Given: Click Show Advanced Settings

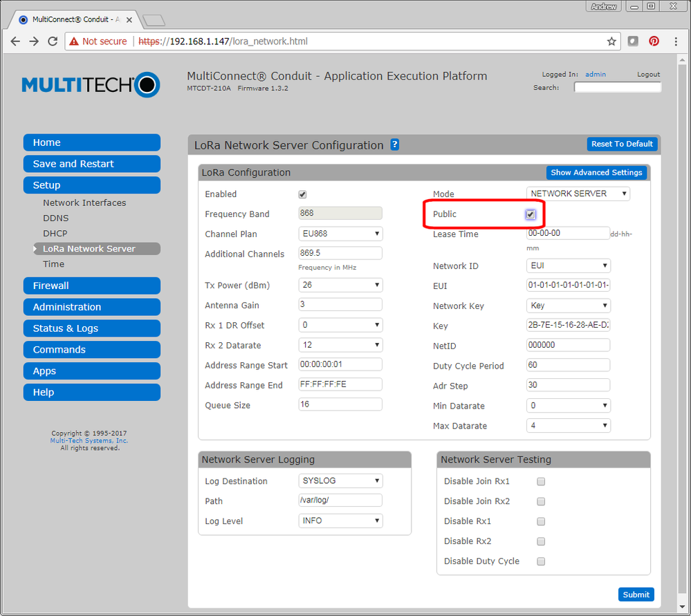Looking at the screenshot, I should click(596, 173).
